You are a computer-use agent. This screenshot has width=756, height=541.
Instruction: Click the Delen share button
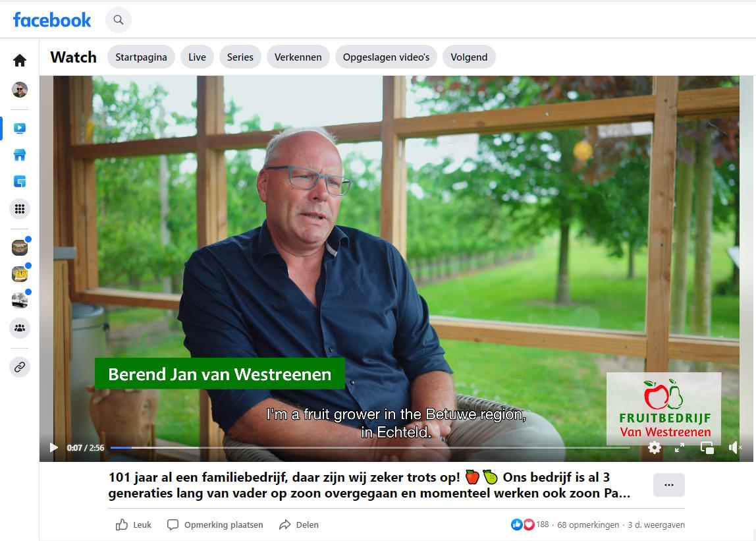coord(299,525)
